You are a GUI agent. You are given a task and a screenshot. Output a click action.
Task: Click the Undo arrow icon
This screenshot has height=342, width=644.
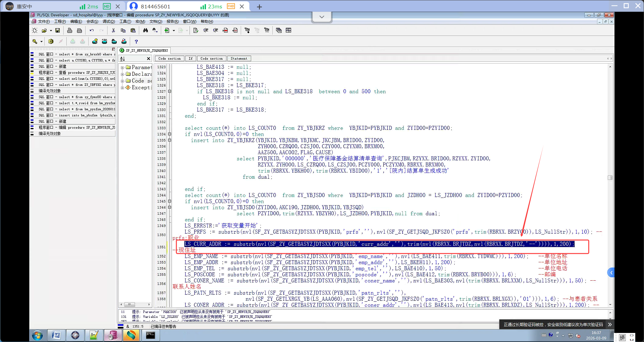tap(92, 31)
